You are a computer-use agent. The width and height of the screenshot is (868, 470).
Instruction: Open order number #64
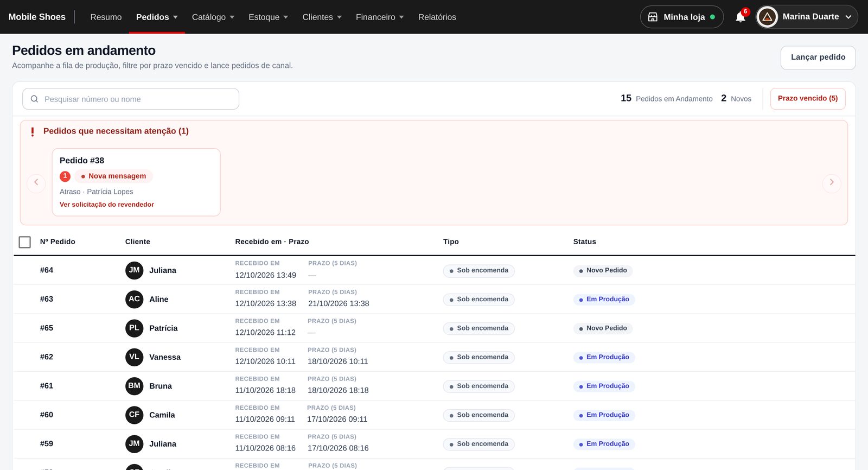pos(47,270)
